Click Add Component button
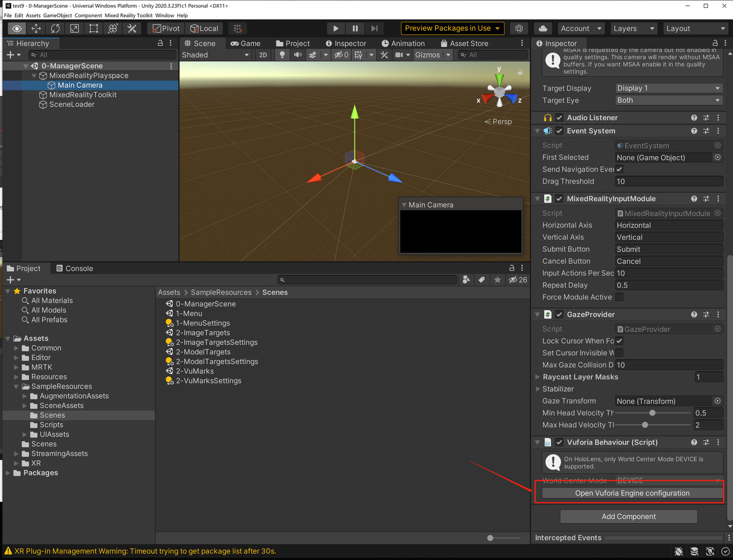 click(x=629, y=517)
